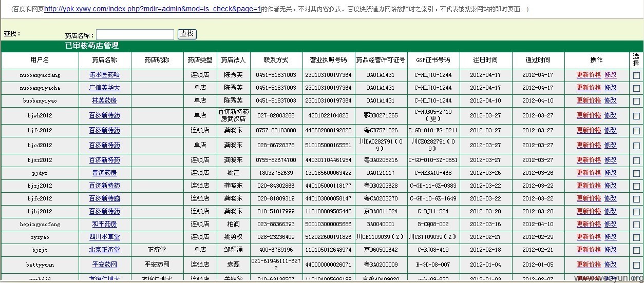Tick the bettyyuan row checkbox
The height and width of the screenshot is (283, 644).
pyautogui.click(x=636, y=265)
